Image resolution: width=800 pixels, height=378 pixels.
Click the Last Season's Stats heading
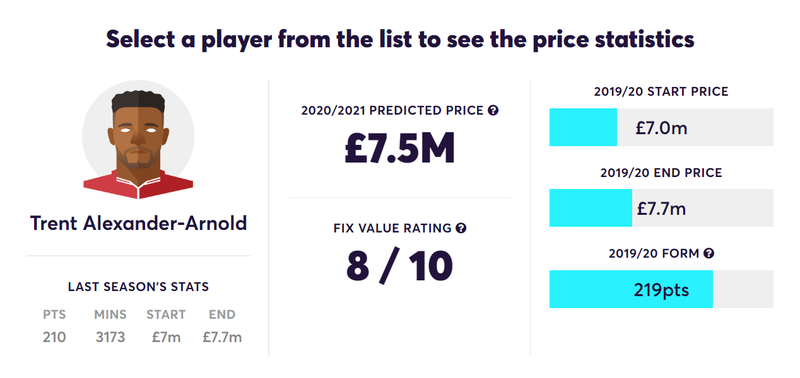point(138,287)
